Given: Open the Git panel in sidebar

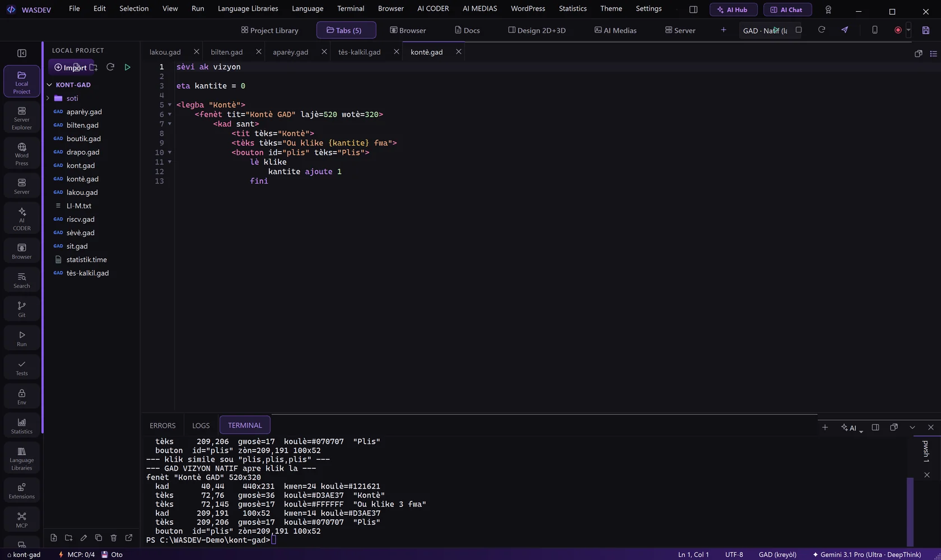Looking at the screenshot, I should coord(21,309).
